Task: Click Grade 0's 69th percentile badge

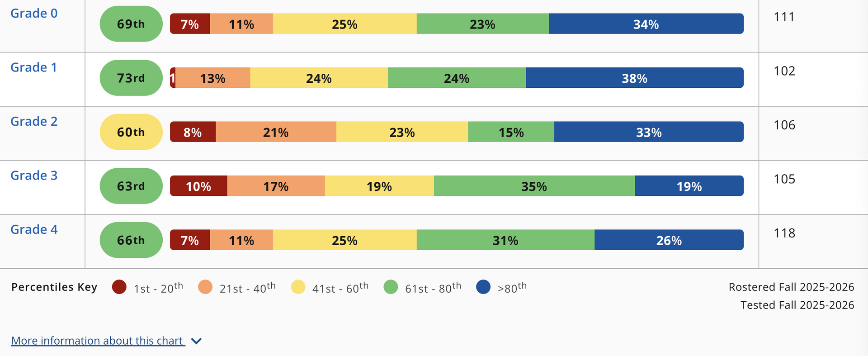Action: tap(131, 24)
